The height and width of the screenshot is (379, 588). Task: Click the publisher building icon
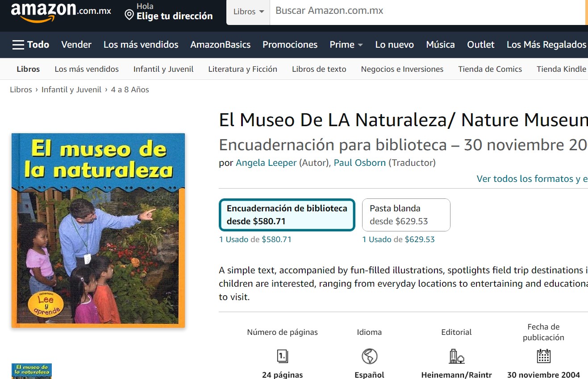click(456, 356)
